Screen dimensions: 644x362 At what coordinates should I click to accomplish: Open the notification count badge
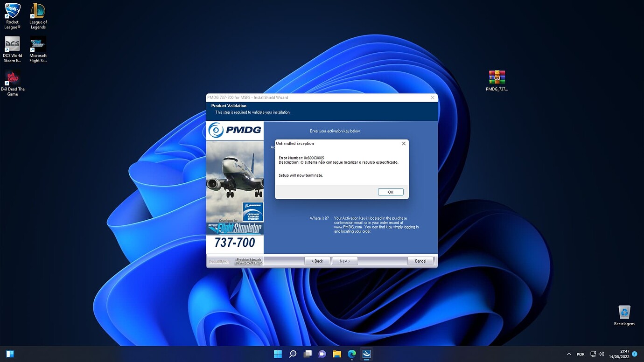[635, 354]
